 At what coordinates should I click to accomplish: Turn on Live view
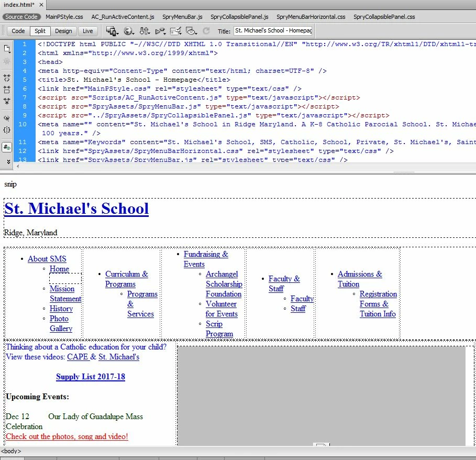88,31
